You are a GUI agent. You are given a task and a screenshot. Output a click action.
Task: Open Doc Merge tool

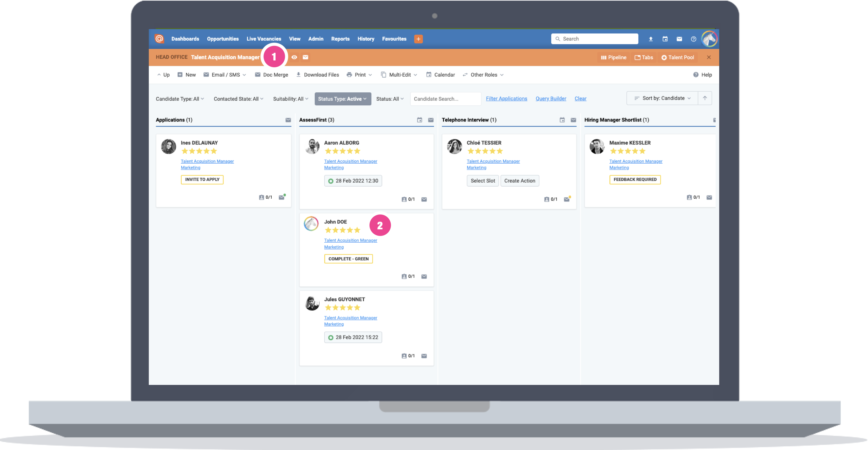click(272, 75)
